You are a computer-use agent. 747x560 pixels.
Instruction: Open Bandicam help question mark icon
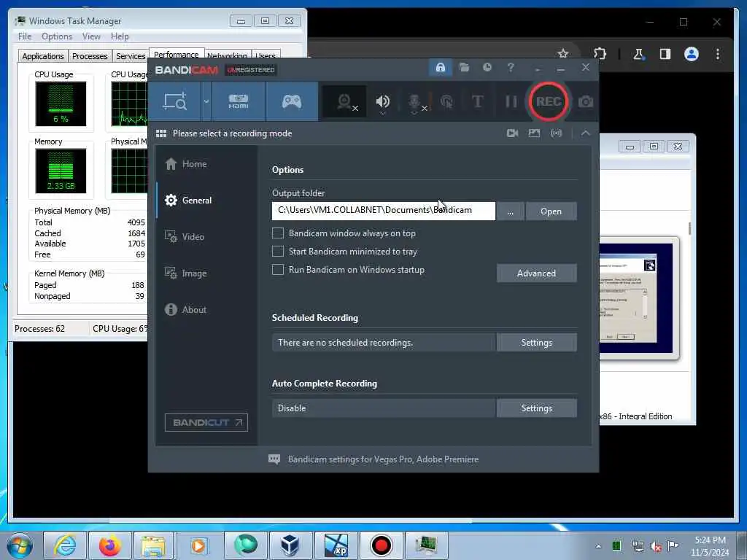[510, 68]
